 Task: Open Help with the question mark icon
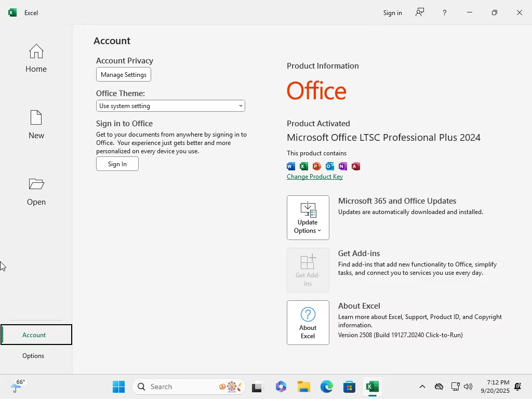pos(445,12)
